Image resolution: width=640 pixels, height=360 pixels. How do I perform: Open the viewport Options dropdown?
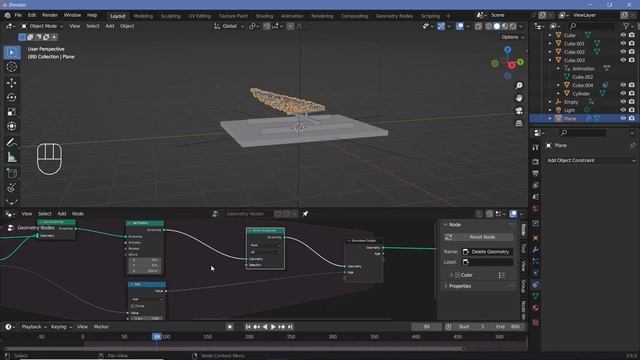[513, 37]
